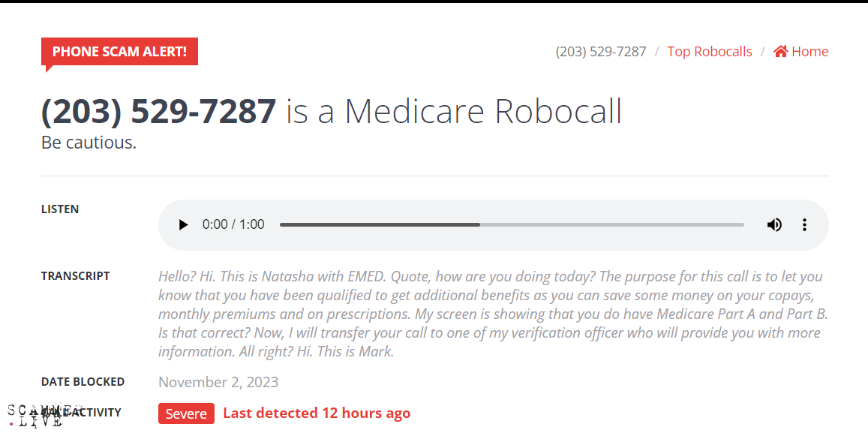Click the bold phone number in the heading

[158, 111]
